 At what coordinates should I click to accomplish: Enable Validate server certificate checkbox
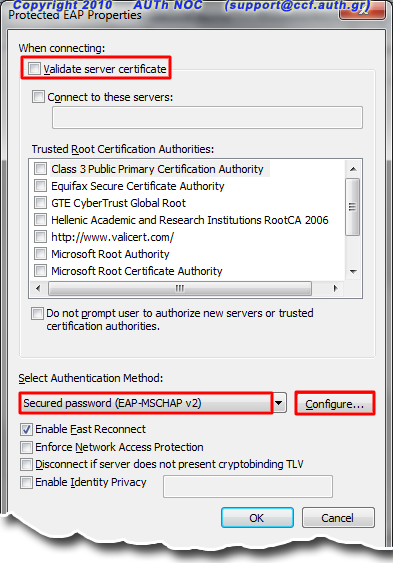[x=35, y=68]
